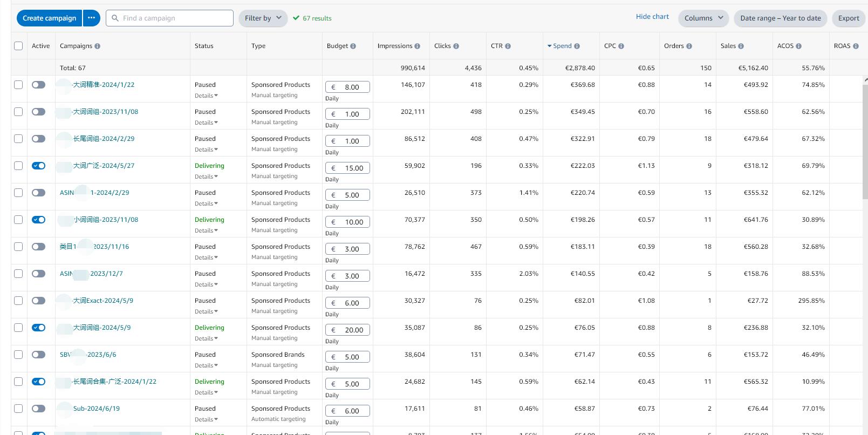
Task: Click the info icon beside CPC header
Action: pyautogui.click(x=621, y=46)
